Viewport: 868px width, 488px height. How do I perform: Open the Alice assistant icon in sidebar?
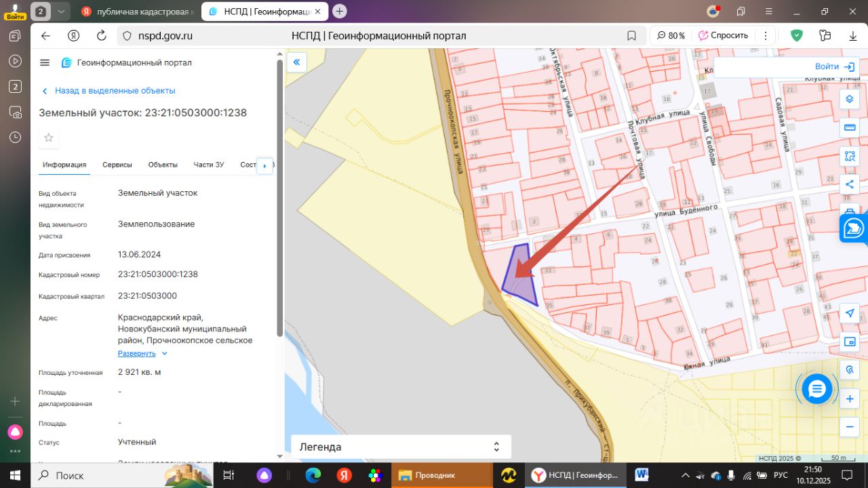pos(15,432)
